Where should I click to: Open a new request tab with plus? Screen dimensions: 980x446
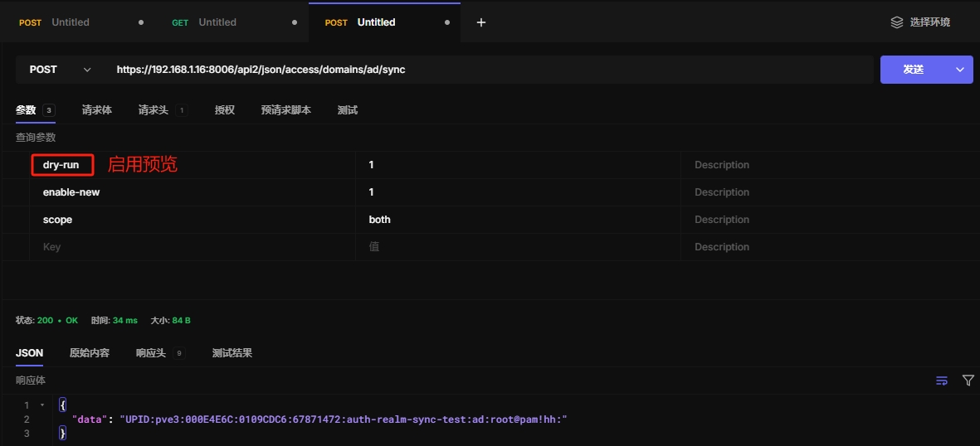[480, 22]
